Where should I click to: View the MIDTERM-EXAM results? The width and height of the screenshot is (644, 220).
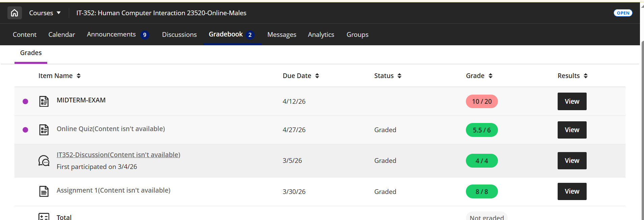click(572, 101)
